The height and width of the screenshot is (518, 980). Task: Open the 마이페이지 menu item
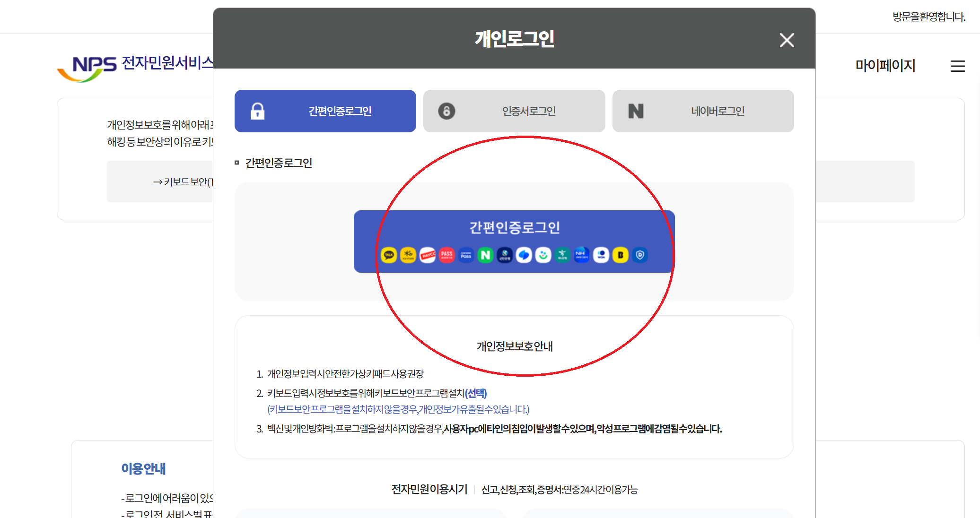coord(885,66)
